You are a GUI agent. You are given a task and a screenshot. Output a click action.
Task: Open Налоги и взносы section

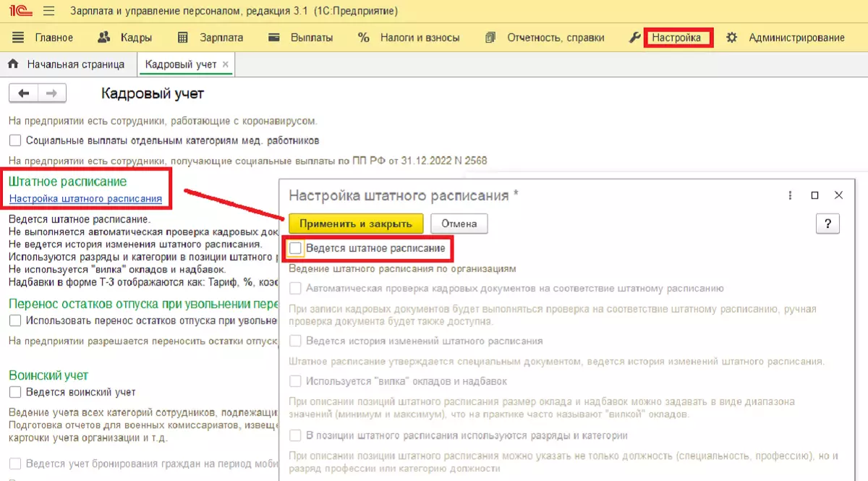pyautogui.click(x=409, y=38)
